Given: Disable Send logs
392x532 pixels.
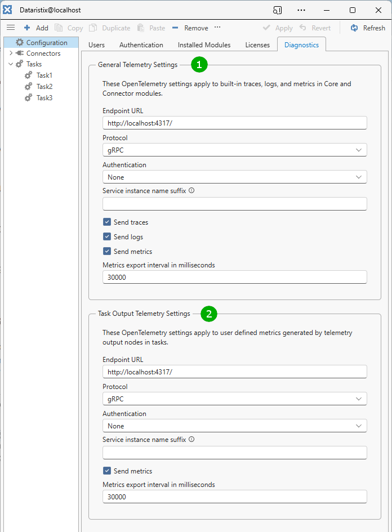Looking at the screenshot, I should 106,236.
